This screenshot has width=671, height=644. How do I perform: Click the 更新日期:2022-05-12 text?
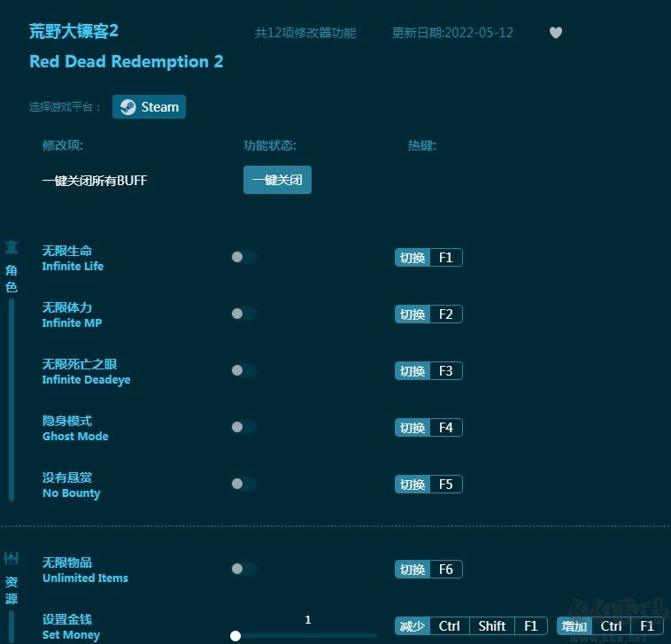452,33
